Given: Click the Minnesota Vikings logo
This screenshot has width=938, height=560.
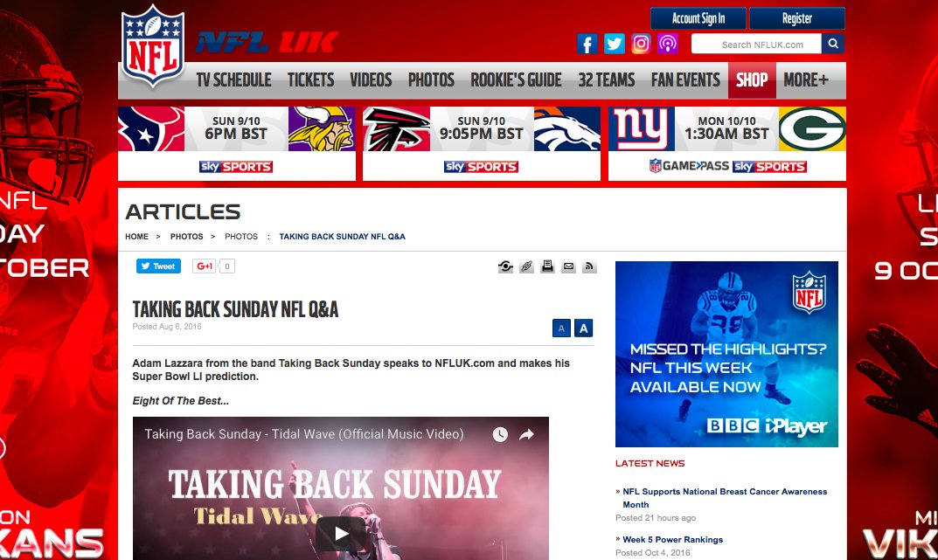Looking at the screenshot, I should pyautogui.click(x=321, y=128).
